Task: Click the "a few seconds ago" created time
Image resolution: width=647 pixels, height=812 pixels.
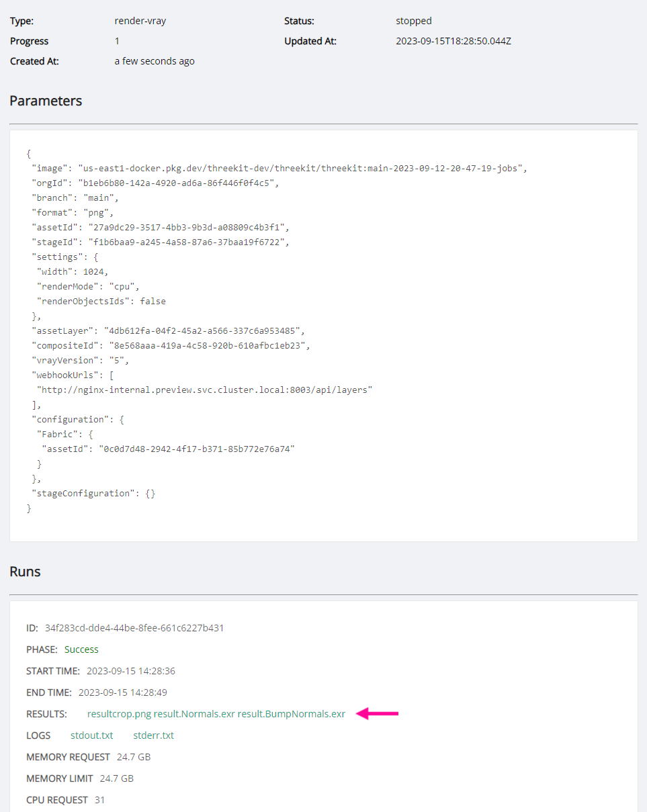Action: pyautogui.click(x=155, y=61)
